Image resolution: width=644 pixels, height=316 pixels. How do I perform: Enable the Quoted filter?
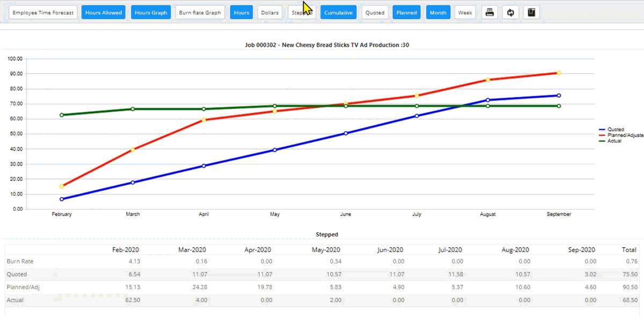(375, 12)
